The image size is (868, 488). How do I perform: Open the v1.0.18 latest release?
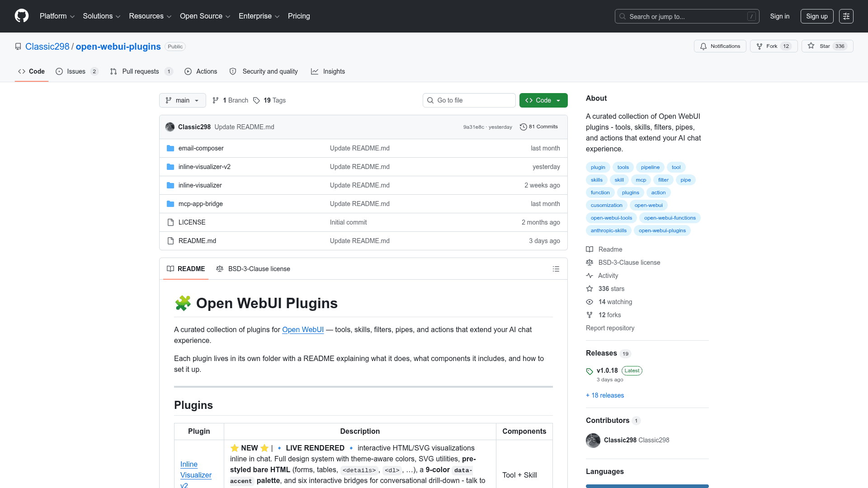607,371
